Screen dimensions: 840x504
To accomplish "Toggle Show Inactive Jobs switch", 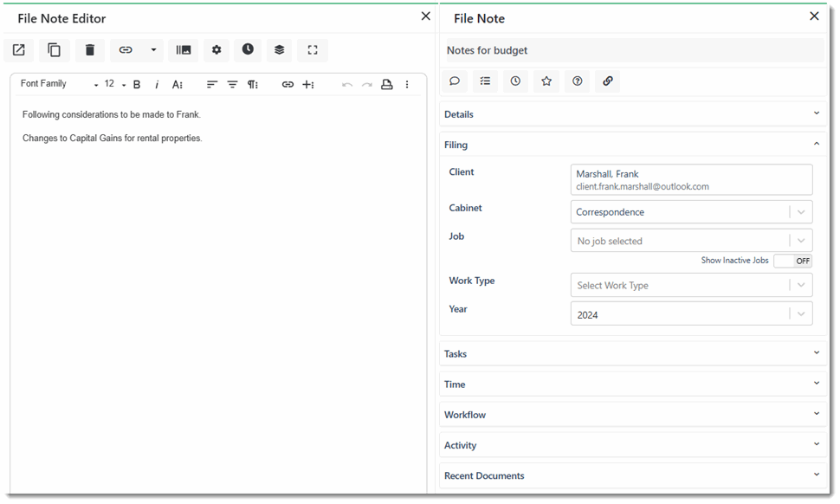I will (792, 261).
